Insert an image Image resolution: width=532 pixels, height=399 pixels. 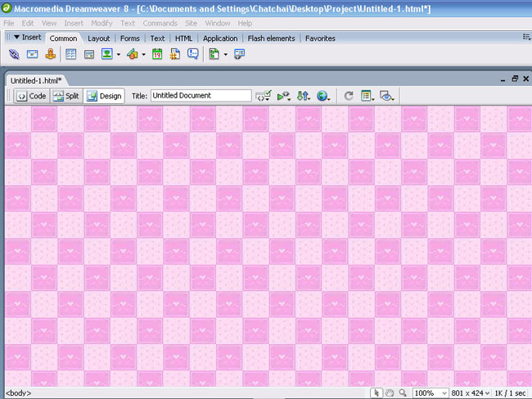coord(107,54)
